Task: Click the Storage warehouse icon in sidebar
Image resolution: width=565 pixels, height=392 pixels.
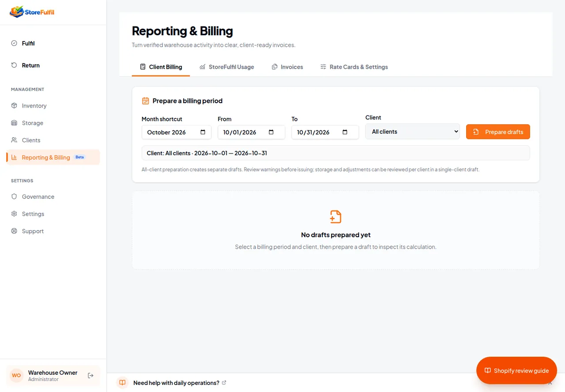Action: [14, 123]
